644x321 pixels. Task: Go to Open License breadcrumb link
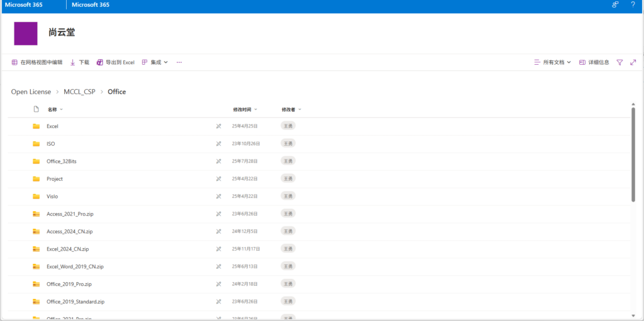tap(31, 92)
